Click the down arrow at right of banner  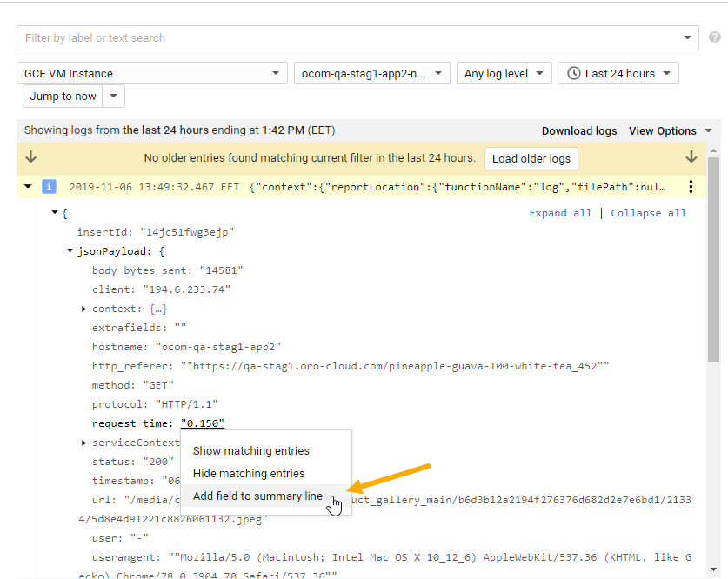691,157
